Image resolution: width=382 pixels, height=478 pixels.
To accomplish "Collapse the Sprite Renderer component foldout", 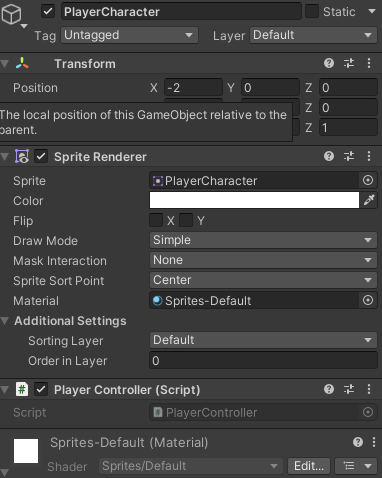I will tap(5, 157).
